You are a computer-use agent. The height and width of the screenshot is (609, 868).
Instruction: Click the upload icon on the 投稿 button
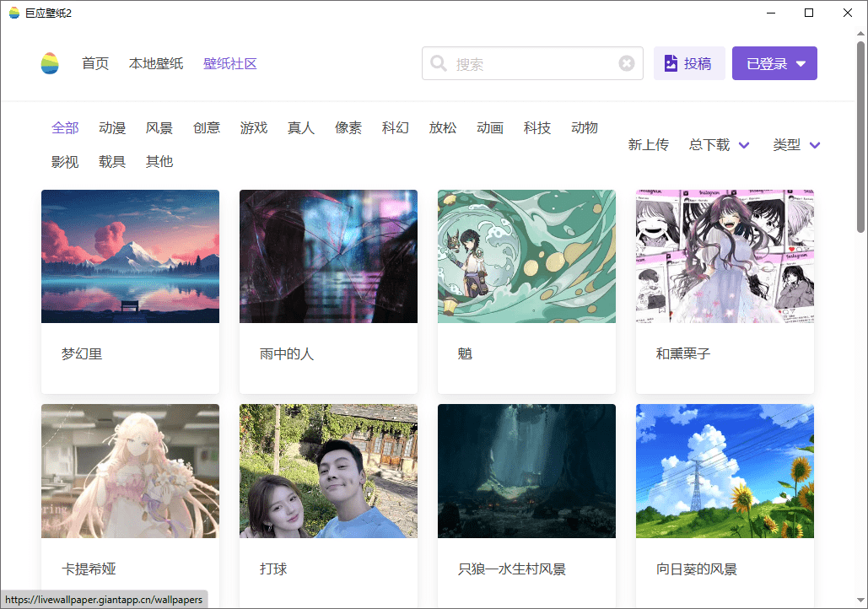pyautogui.click(x=671, y=62)
